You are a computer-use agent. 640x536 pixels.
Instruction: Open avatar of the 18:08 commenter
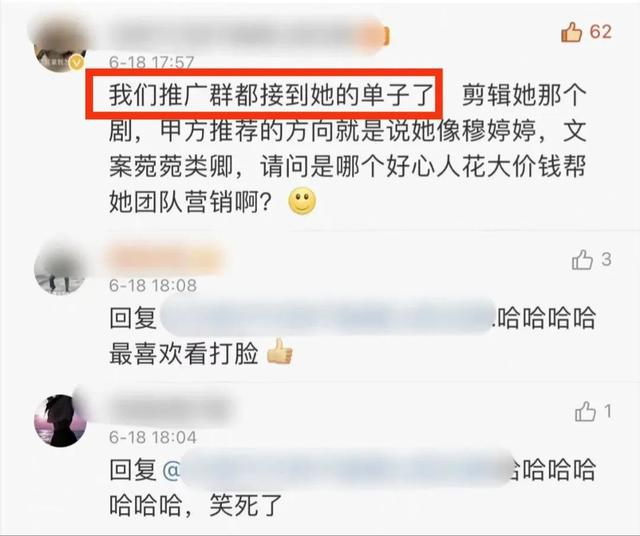click(60, 267)
